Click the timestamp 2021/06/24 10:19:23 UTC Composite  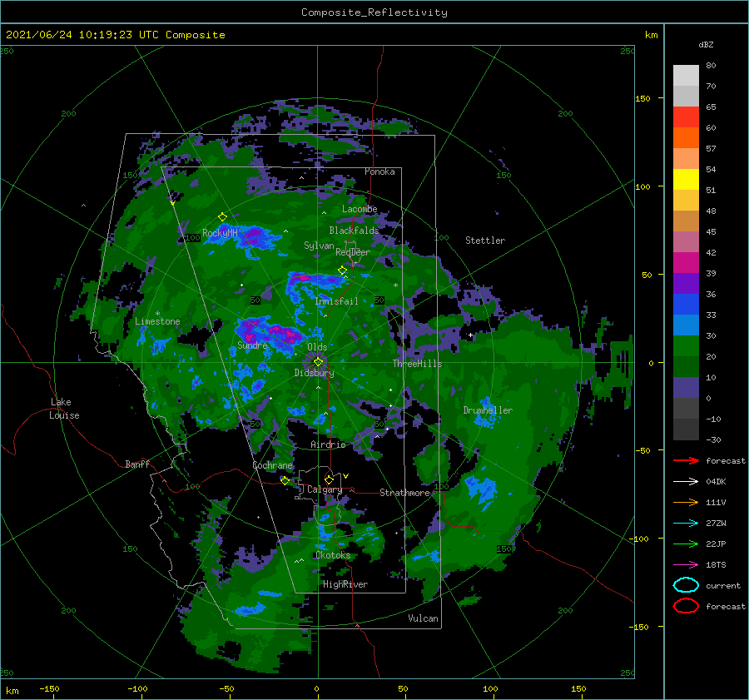pos(115,35)
